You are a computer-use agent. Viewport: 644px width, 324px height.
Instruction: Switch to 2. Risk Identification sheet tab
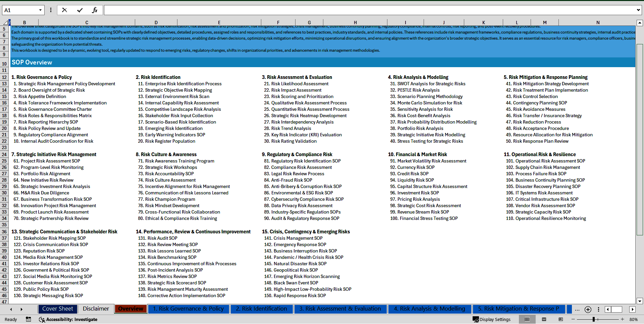pyautogui.click(x=261, y=309)
